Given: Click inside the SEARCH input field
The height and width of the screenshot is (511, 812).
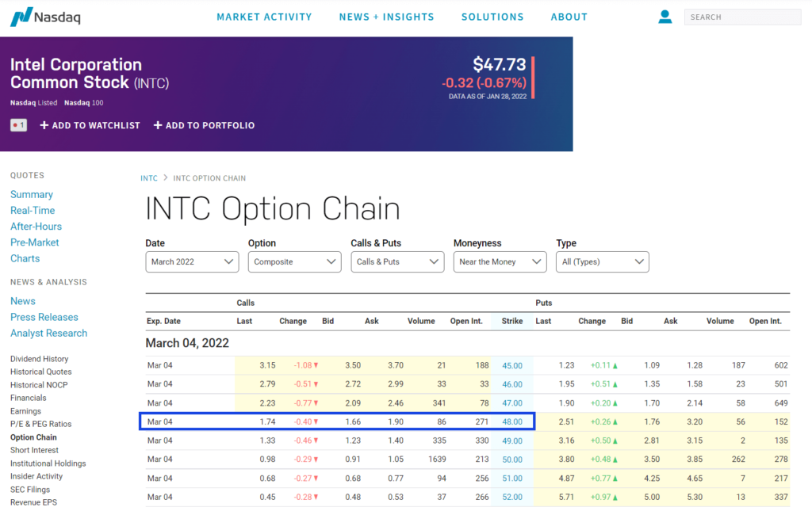Looking at the screenshot, I should [742, 17].
